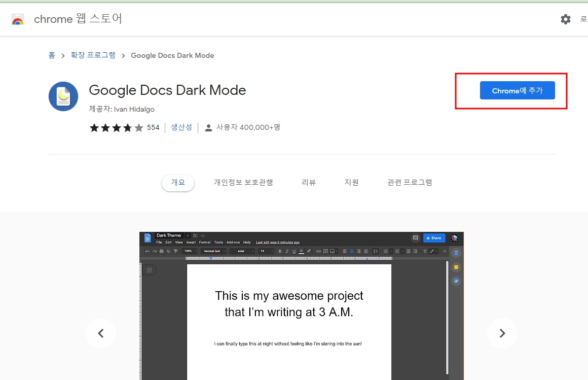Screen dimensions: 588x380
Task: Click the Google Docs Dark Mode extension icon
Action: point(63,96)
